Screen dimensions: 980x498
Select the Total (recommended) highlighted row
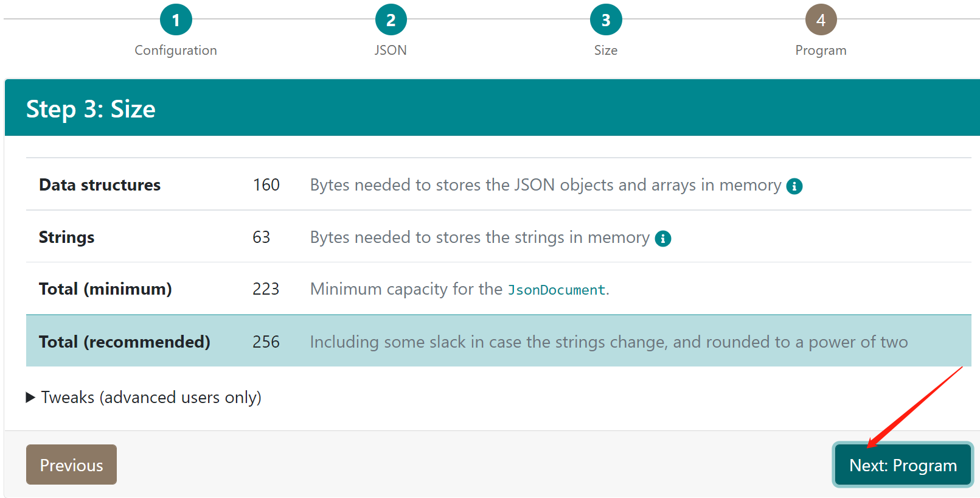tap(365, 341)
